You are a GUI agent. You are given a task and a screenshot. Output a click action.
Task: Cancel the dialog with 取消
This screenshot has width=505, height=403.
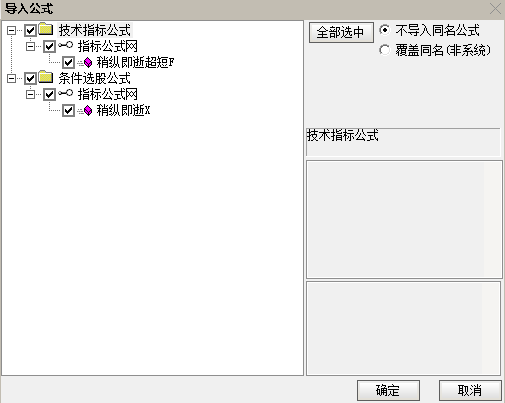pos(470,390)
